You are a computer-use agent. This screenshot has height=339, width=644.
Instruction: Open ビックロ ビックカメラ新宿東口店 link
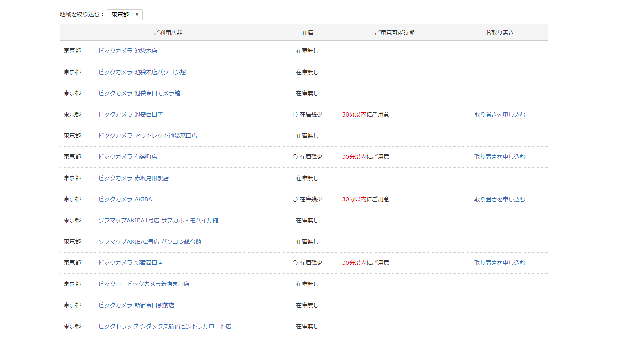(144, 284)
